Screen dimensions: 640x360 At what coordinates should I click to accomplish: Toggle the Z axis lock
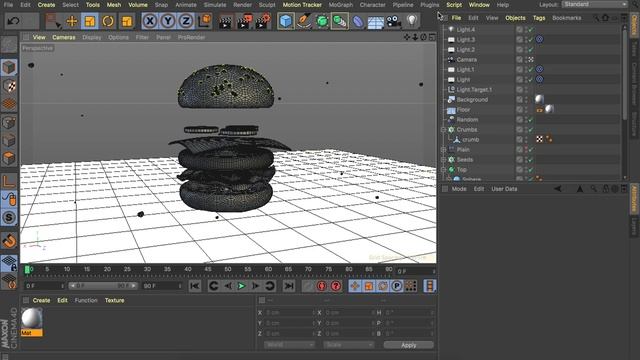pos(186,21)
